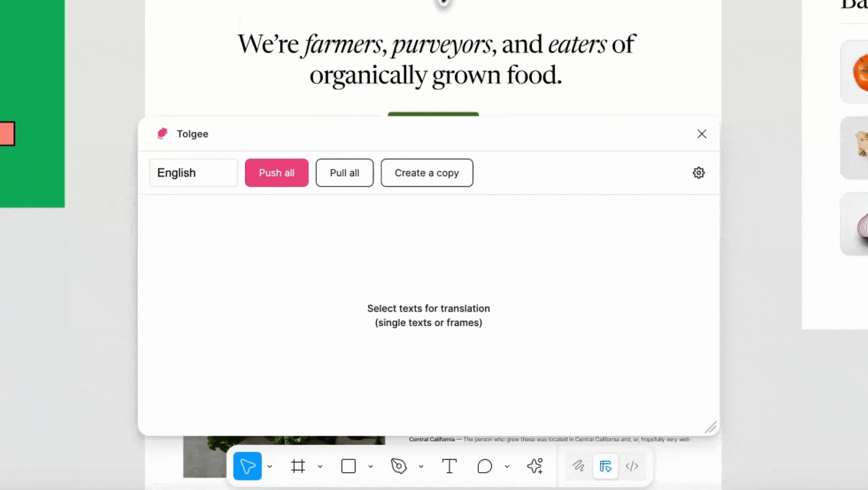The width and height of the screenshot is (868, 490).
Task: Expand Rectangle shape tools chevron
Action: click(x=371, y=467)
